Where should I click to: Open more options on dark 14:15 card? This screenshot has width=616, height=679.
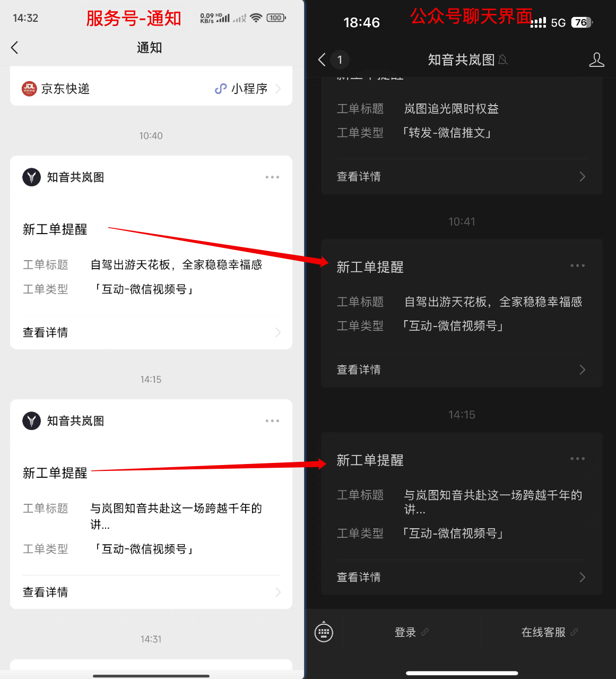click(577, 459)
